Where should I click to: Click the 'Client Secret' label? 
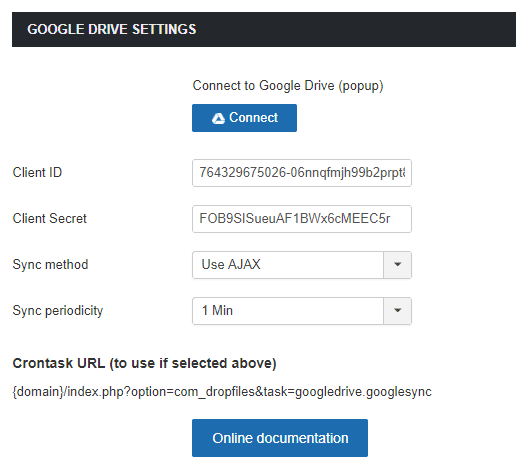pos(50,219)
